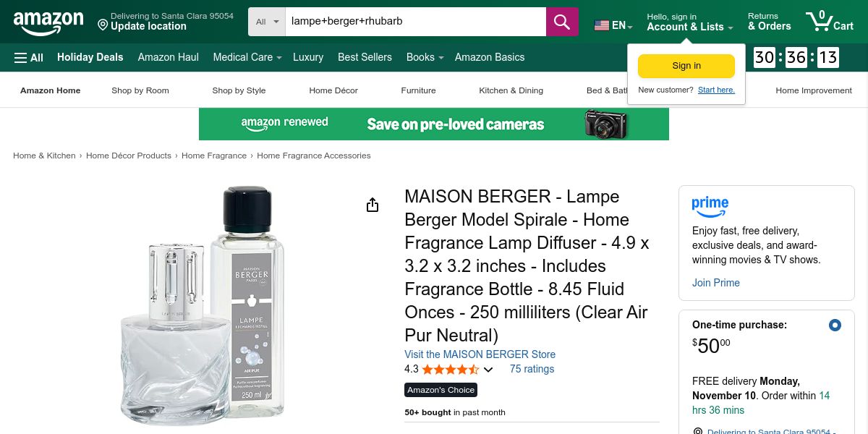Click the share icon beside product image
Viewport: 868px width, 434px height.
[373, 205]
